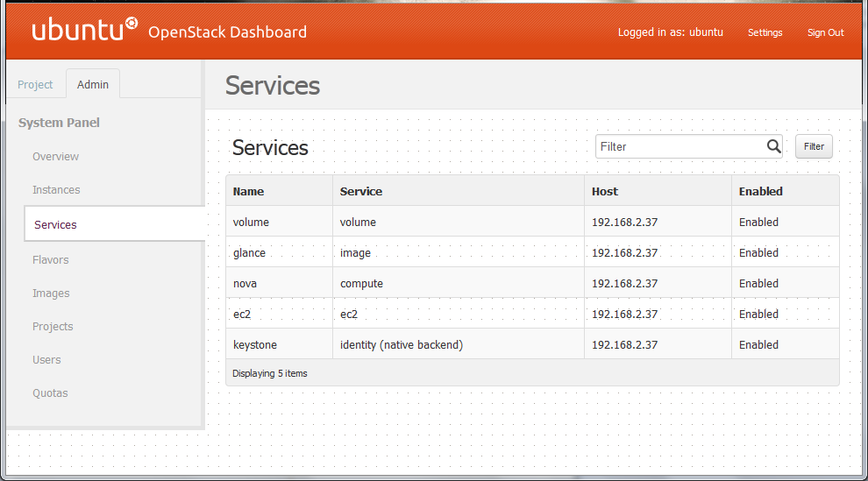
Task: Open Settings in the header
Action: (x=765, y=32)
